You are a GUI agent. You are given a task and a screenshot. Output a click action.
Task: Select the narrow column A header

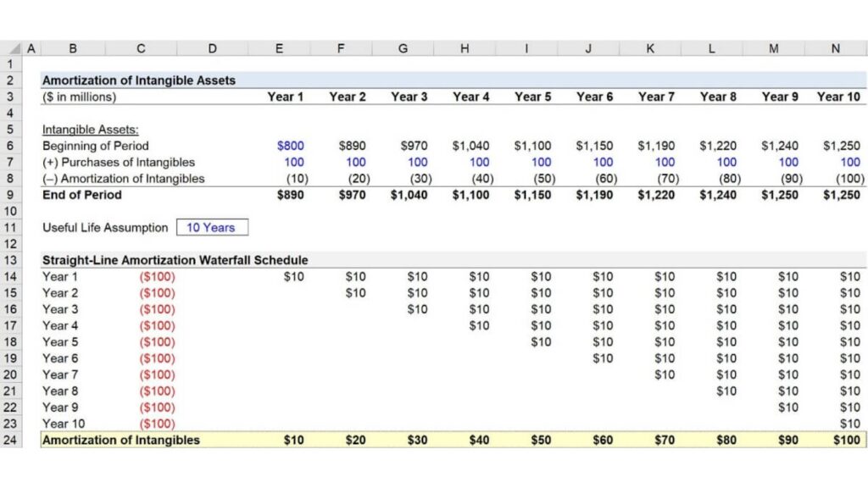point(31,48)
